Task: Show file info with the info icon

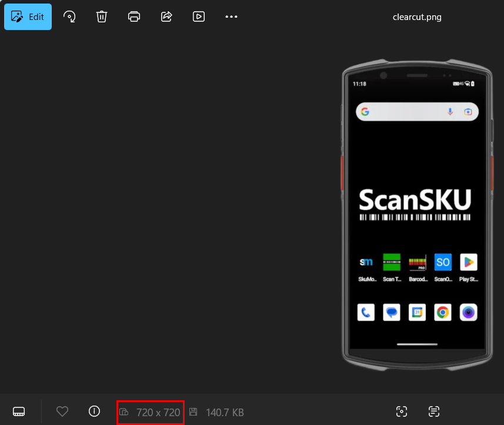Action: point(94,411)
